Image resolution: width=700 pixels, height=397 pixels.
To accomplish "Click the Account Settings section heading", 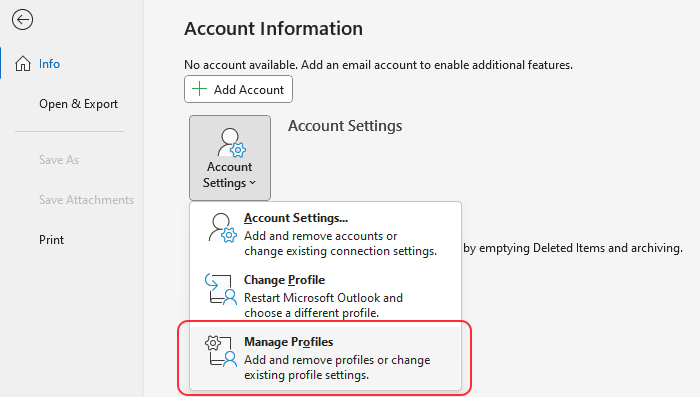I will click(x=345, y=126).
